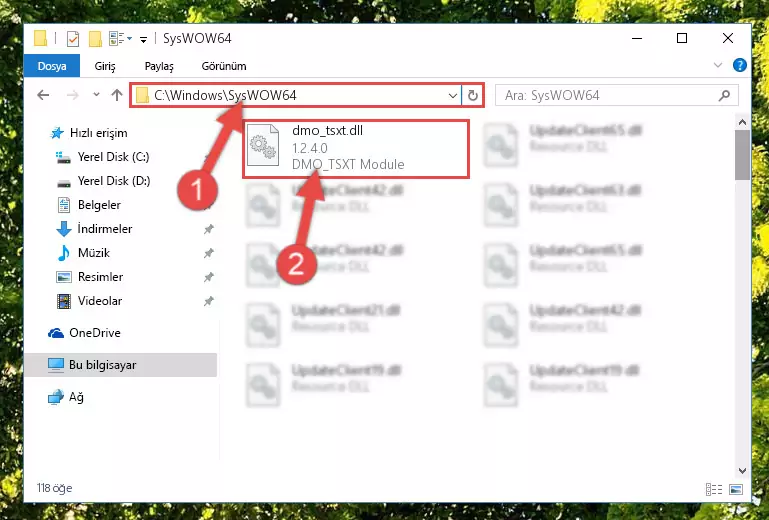Open the address bar history dropdown

[x=453, y=95]
